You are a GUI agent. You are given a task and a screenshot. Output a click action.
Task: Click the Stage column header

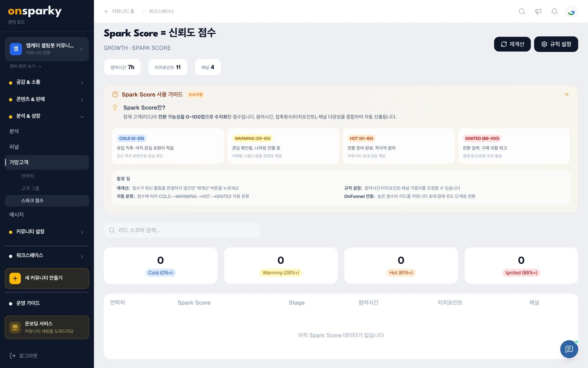[x=297, y=303]
